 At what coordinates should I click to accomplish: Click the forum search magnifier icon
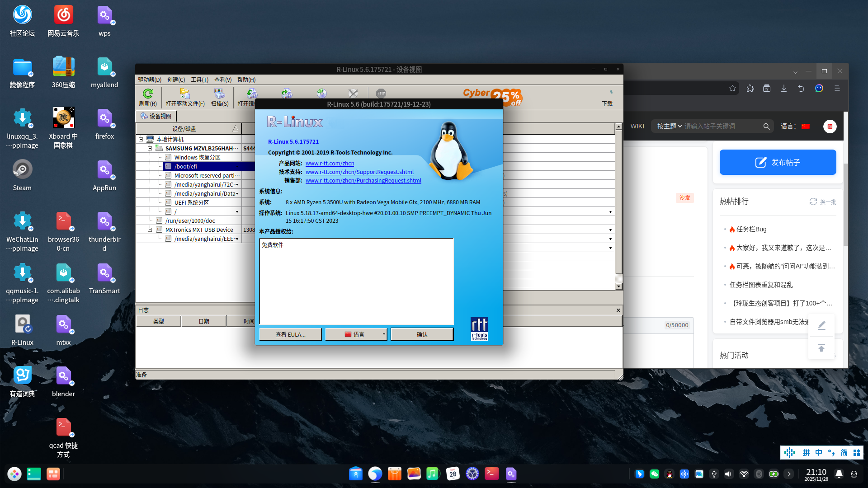[x=766, y=127]
